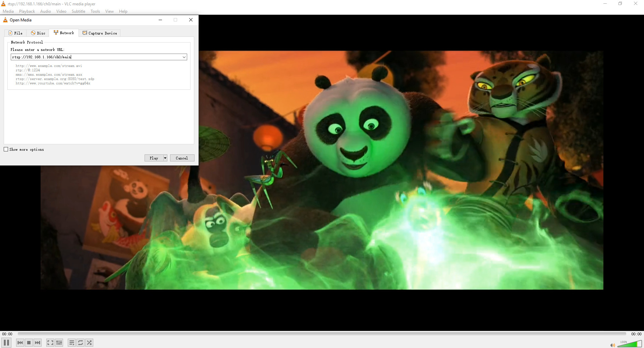Seek along the playback progress bar

tap(322, 334)
